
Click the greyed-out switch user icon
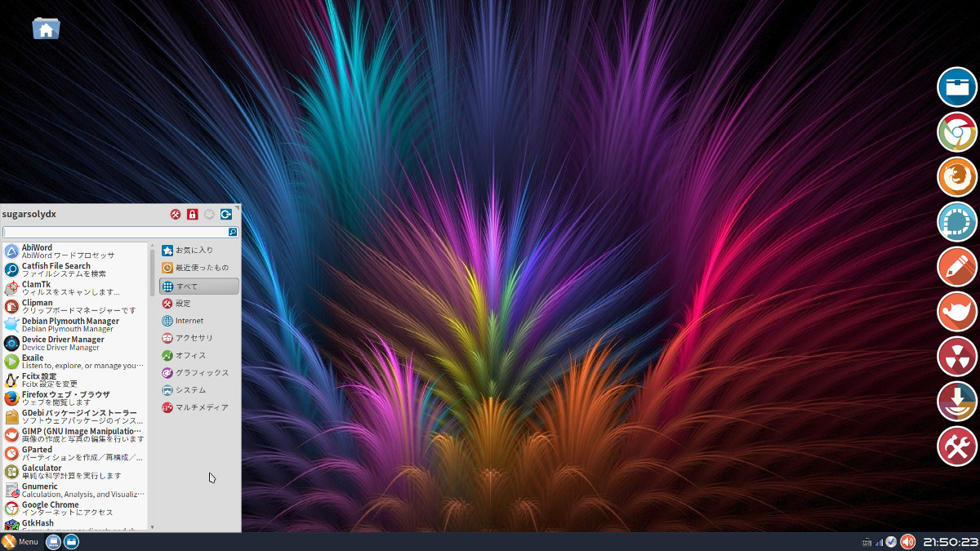coord(209,214)
